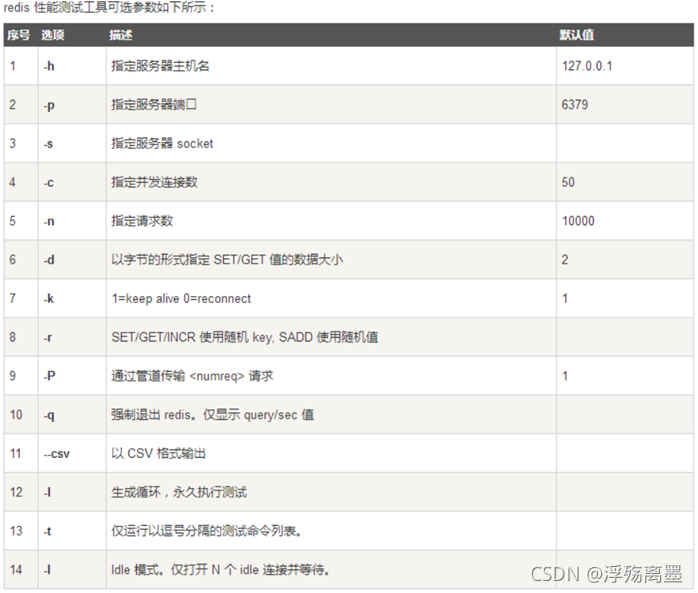Screen dimensions: 698x593
Task: Click the heading 'redis 性能测试工具可选参数如下所示'
Action: [x=105, y=8]
